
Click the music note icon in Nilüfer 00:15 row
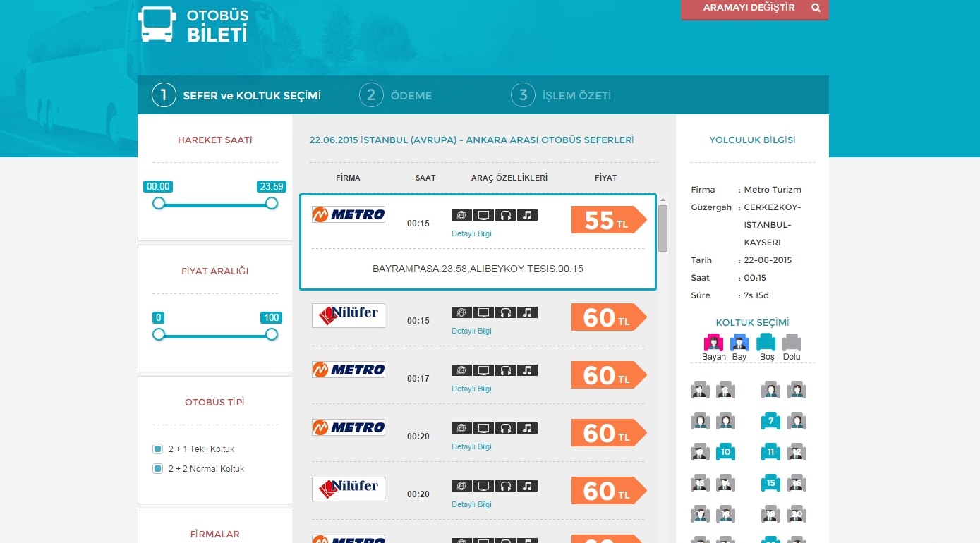pyautogui.click(x=527, y=312)
